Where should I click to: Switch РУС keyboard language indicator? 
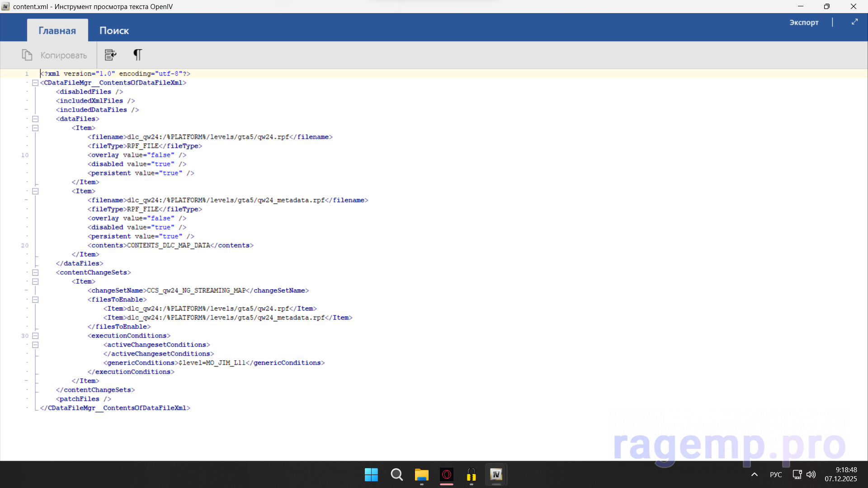[x=776, y=474]
